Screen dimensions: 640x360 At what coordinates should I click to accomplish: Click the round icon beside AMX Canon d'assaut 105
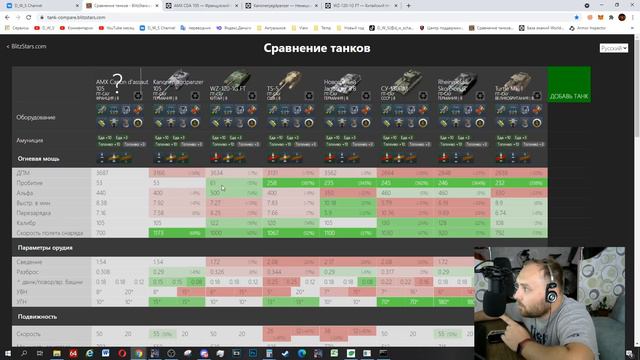138,96
